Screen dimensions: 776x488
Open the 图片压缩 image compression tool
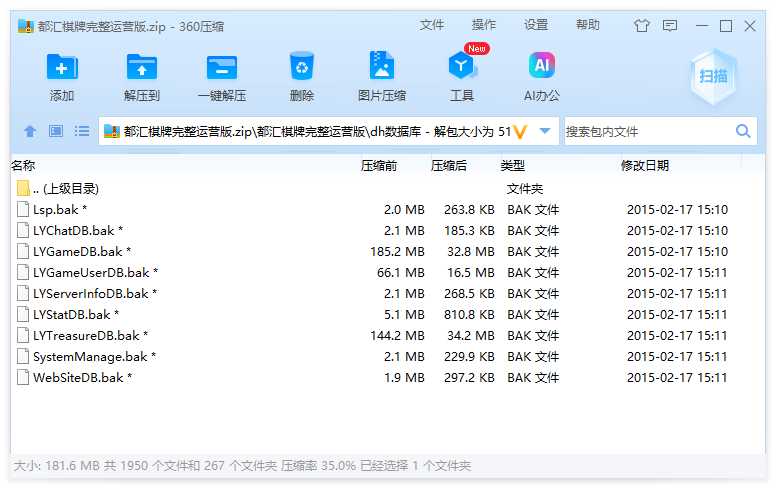pos(382,65)
